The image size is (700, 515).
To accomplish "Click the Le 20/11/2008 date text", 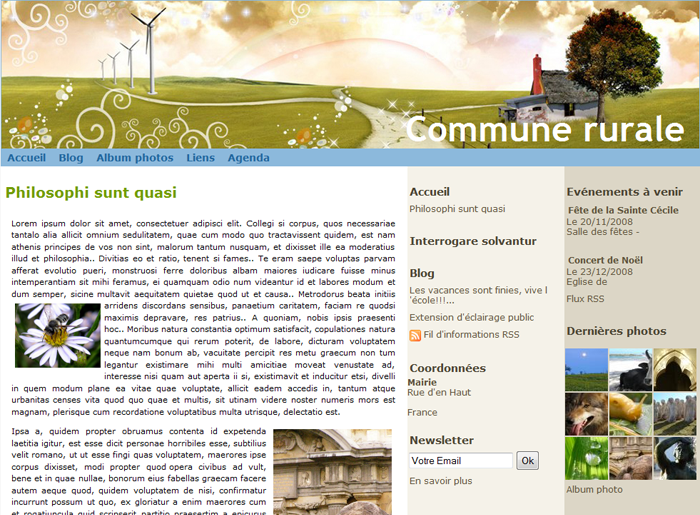I will coord(600,222).
